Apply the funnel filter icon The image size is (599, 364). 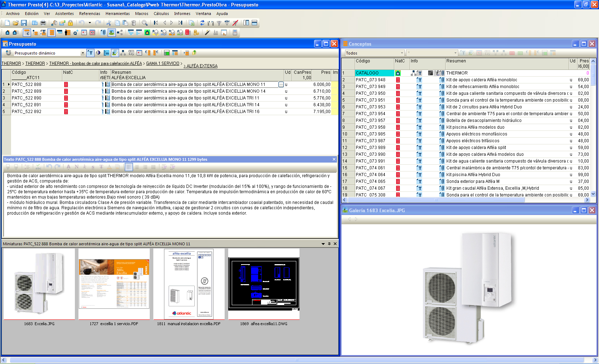219,23
